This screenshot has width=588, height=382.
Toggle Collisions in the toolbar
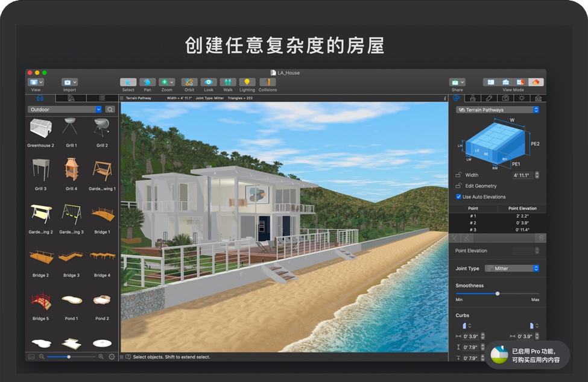pyautogui.click(x=267, y=83)
